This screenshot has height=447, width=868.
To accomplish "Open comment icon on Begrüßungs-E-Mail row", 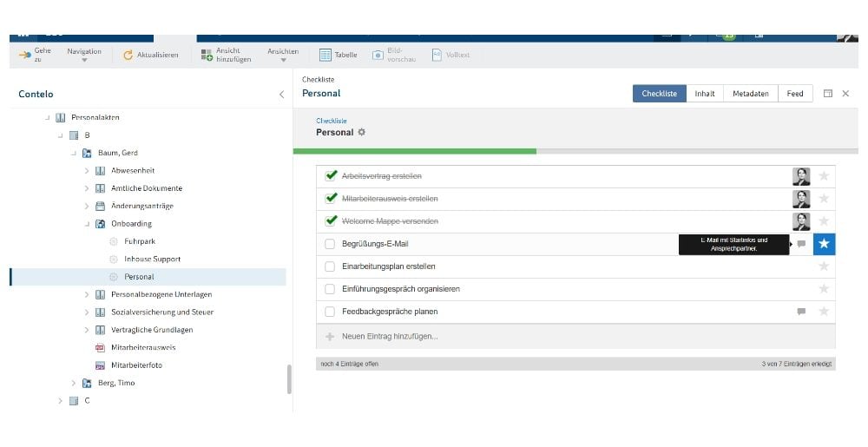I will click(801, 244).
